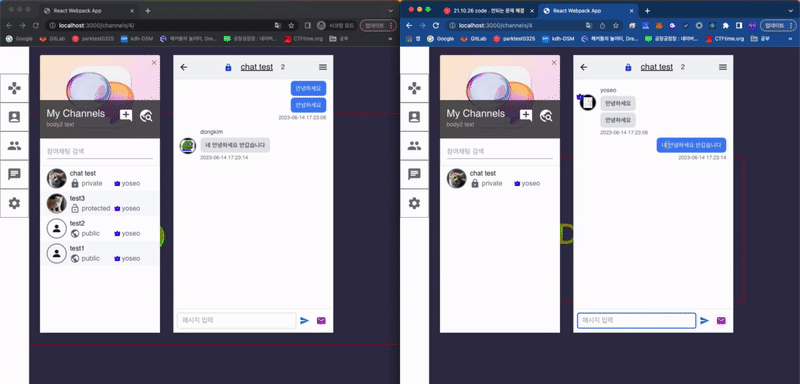
Task: Select dongkim's gray message bubble in left chat
Action: pos(235,145)
